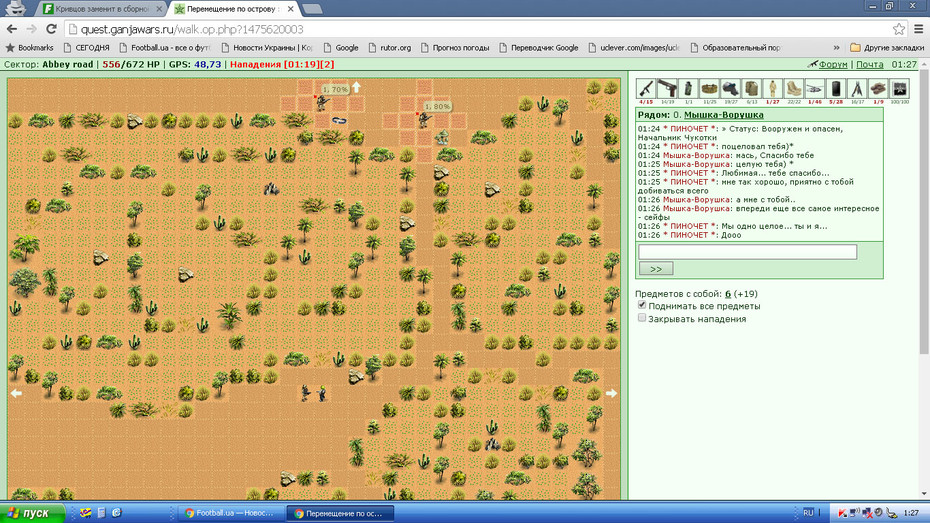Click the Kaspersky tray icon
This screenshot has width=930, height=523.
tap(842, 513)
